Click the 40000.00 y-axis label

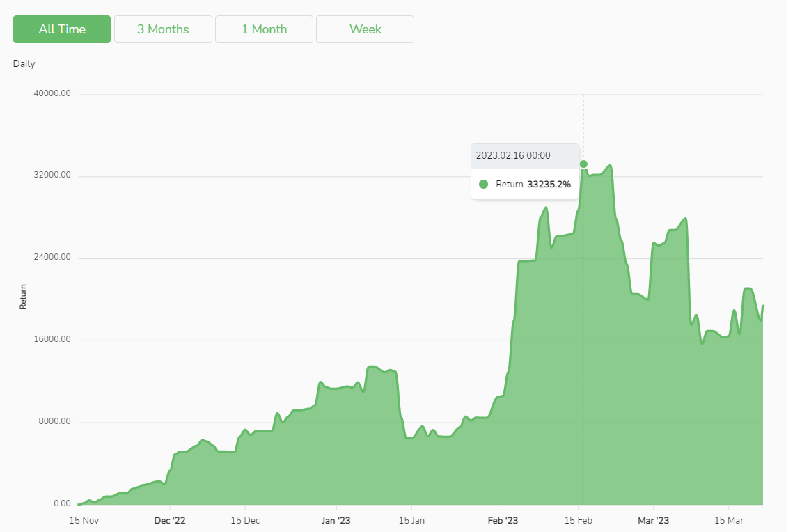(52, 94)
